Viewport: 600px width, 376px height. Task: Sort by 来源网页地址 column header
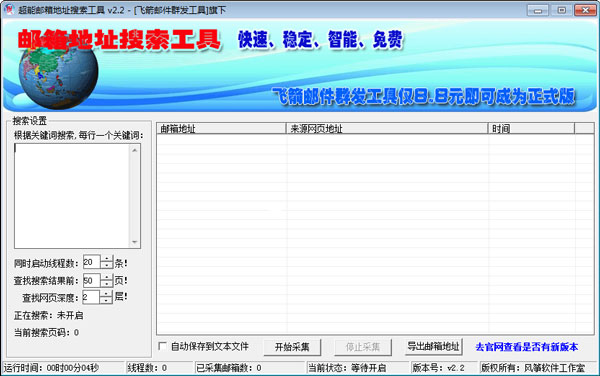(387, 129)
